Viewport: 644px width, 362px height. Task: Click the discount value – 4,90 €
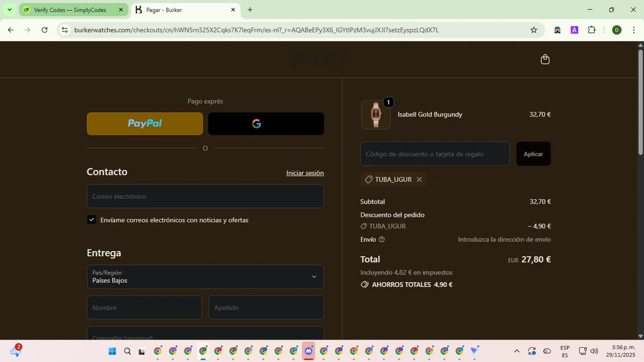tap(539, 226)
